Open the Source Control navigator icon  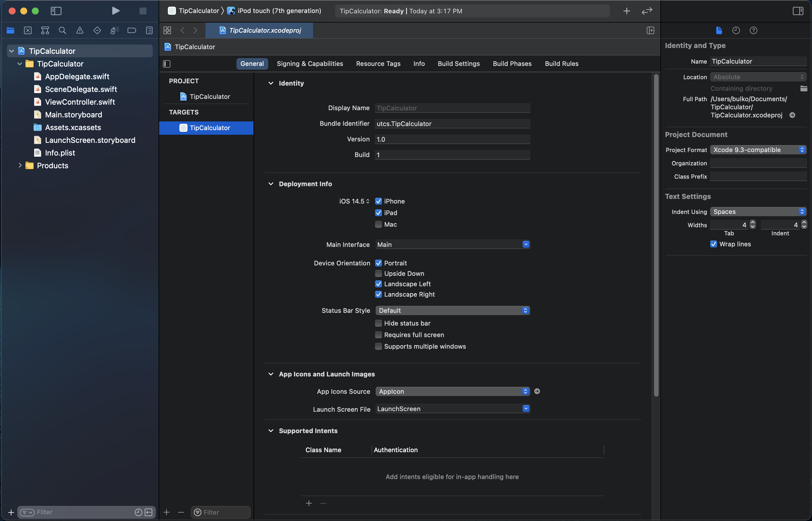(28, 30)
